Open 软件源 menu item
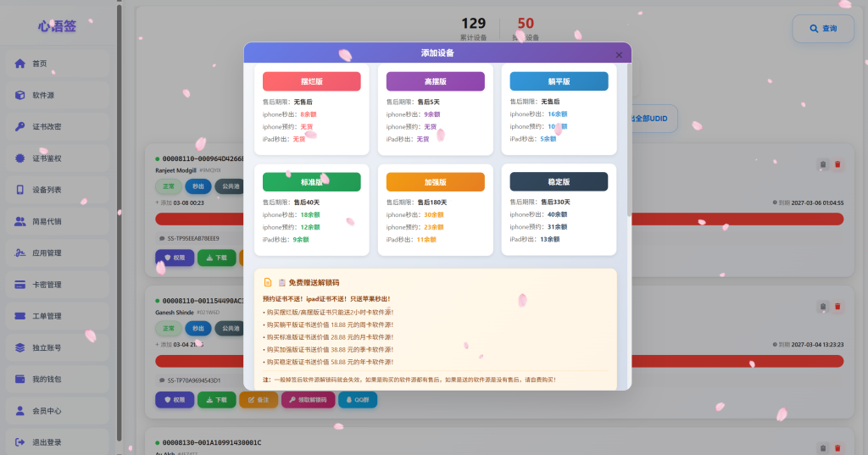The width and height of the screenshot is (868, 455). coord(58,95)
